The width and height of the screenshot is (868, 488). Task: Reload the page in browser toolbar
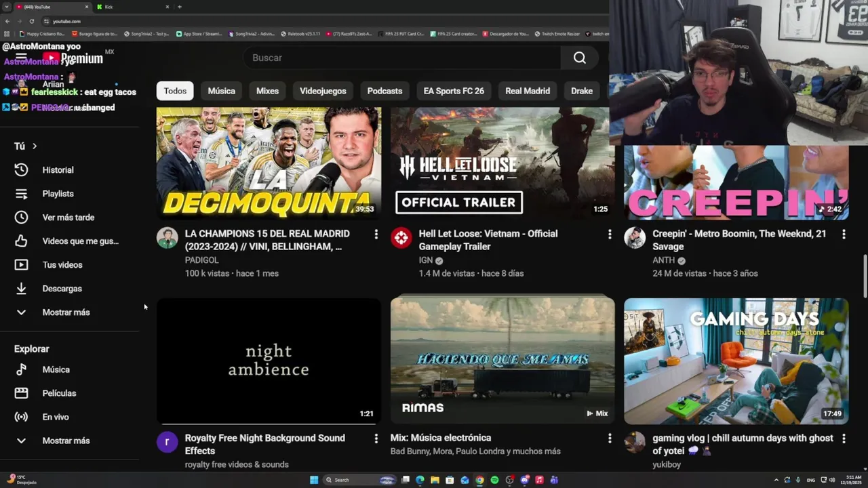click(x=31, y=21)
